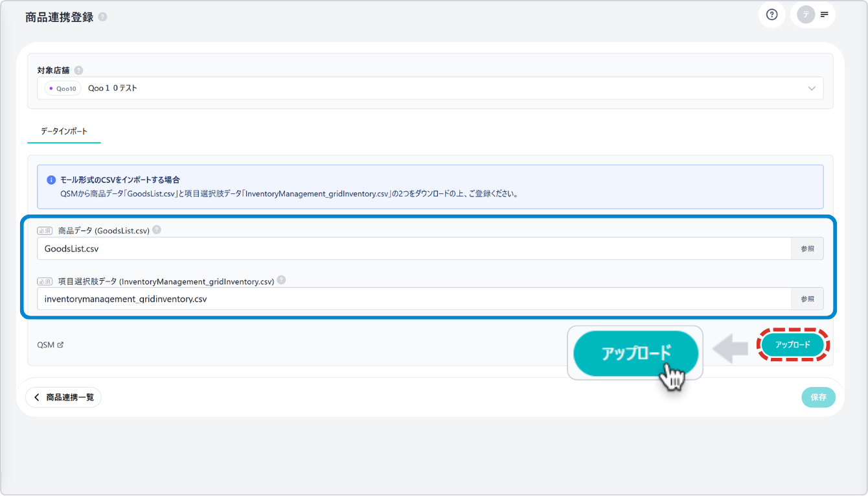The height and width of the screenshot is (496, 868).
Task: Open the top-right question mark help button
Action: [771, 15]
